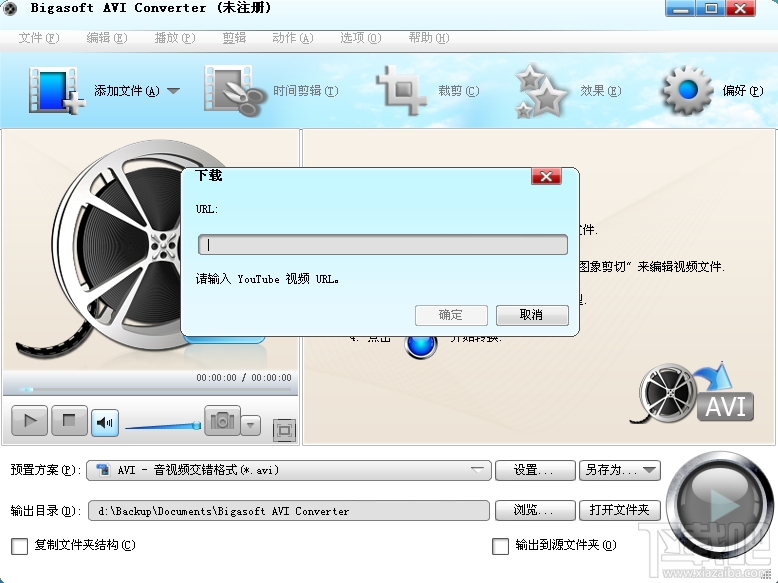
Task: Open Preferences gear icon
Action: 688,90
